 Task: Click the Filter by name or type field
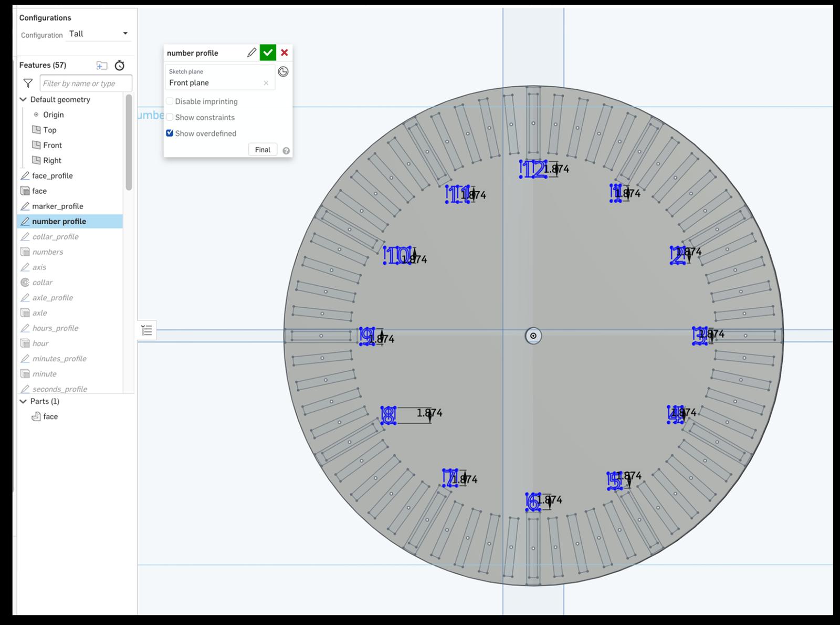86,84
